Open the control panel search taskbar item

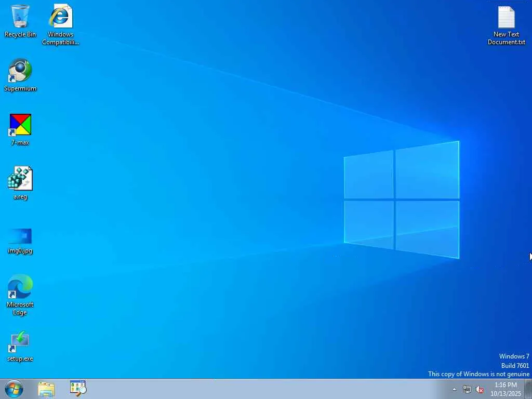[78, 389]
